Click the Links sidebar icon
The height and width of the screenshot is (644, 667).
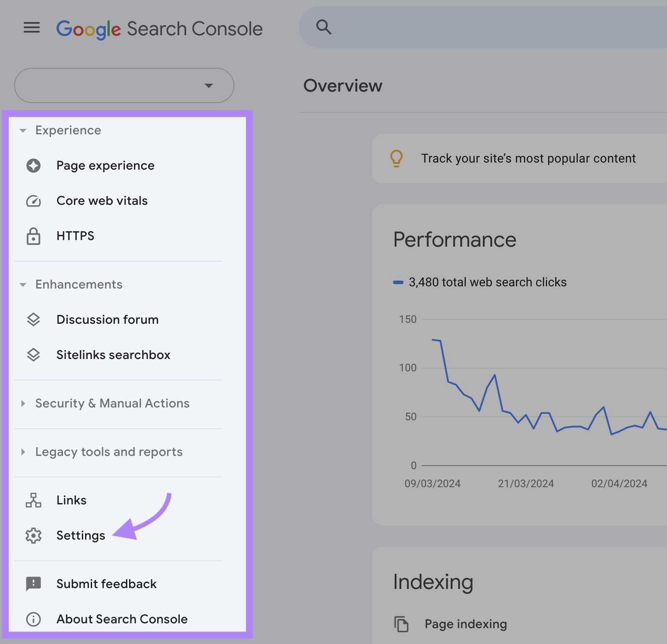point(33,500)
